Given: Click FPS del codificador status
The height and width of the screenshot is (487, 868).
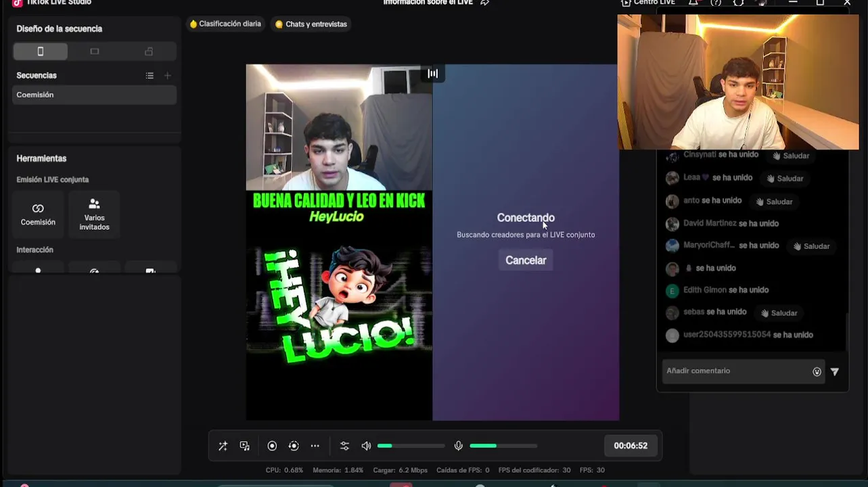Looking at the screenshot, I should click(534, 470).
